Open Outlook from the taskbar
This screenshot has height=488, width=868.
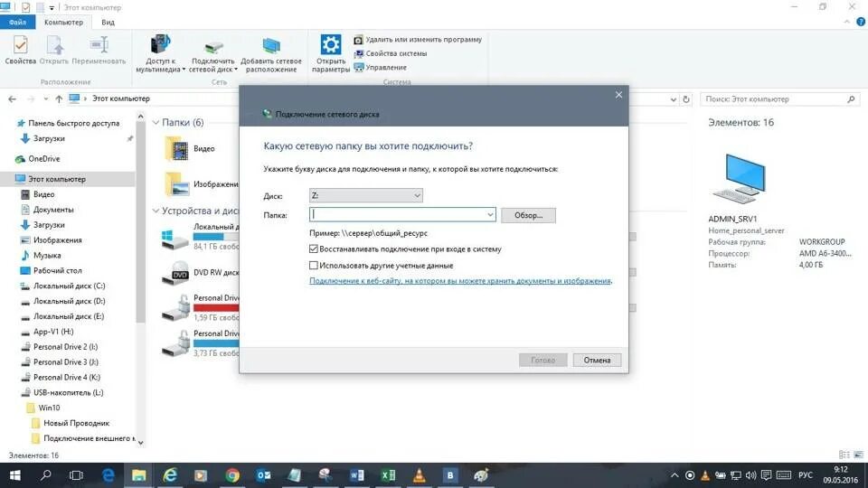coord(263,475)
